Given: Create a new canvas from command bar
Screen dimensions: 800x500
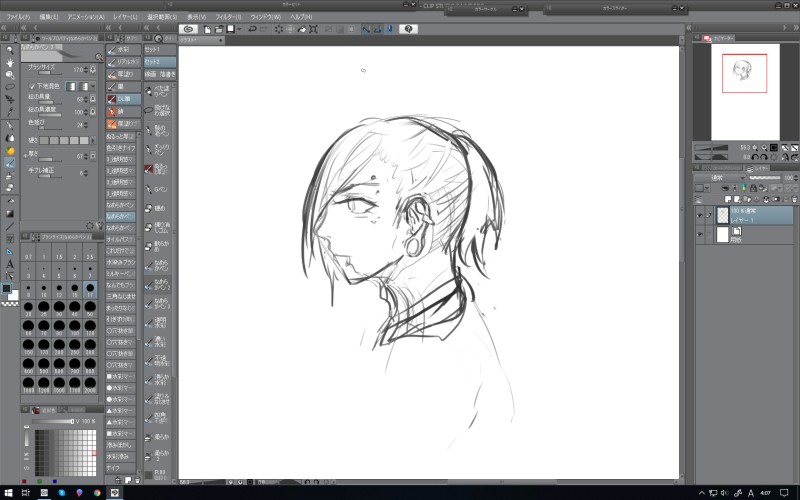Looking at the screenshot, I should coord(207,29).
